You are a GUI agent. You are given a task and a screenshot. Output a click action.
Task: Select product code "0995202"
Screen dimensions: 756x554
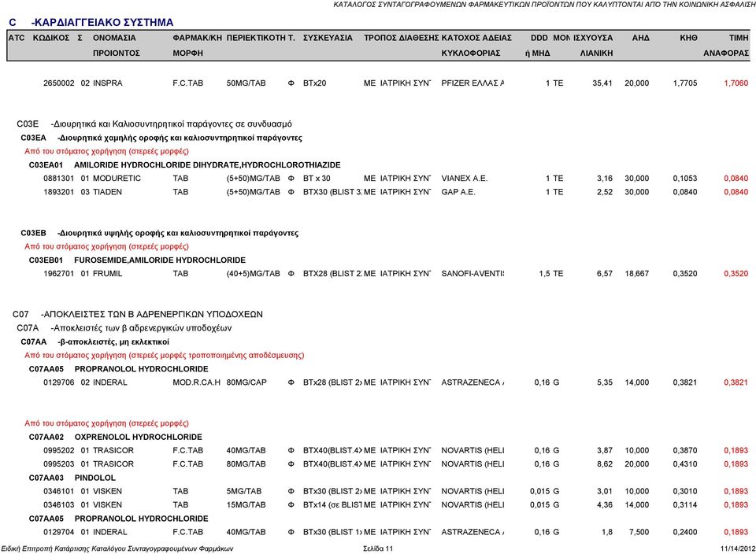click(59, 450)
